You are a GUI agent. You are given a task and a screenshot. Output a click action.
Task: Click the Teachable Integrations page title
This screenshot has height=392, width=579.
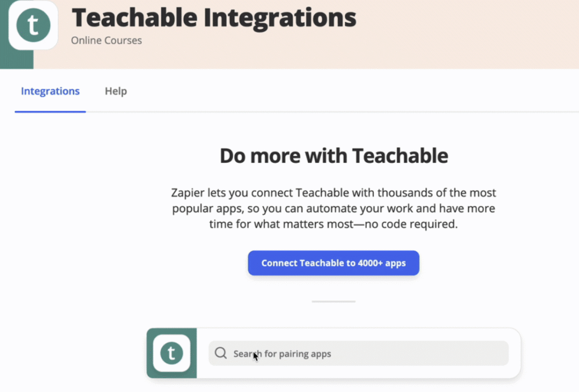[x=214, y=18]
